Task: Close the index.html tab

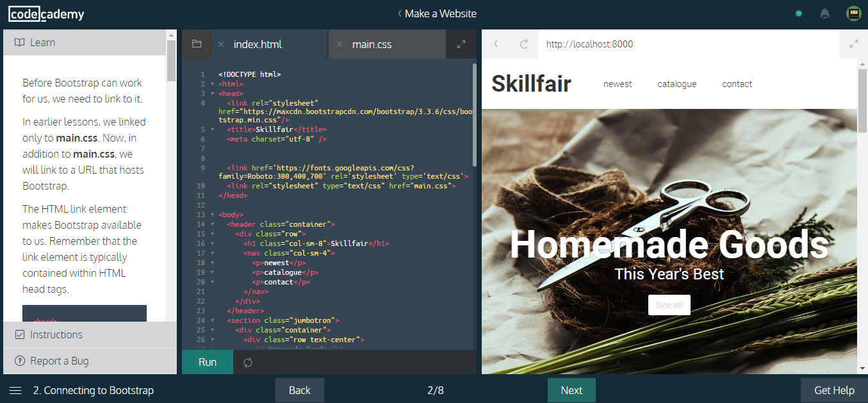Action: 221,44
